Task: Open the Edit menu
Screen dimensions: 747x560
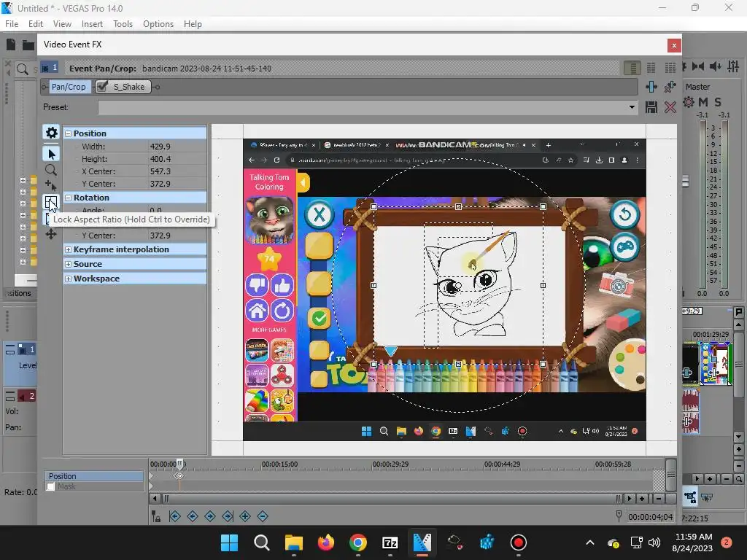Action: pyautogui.click(x=36, y=24)
